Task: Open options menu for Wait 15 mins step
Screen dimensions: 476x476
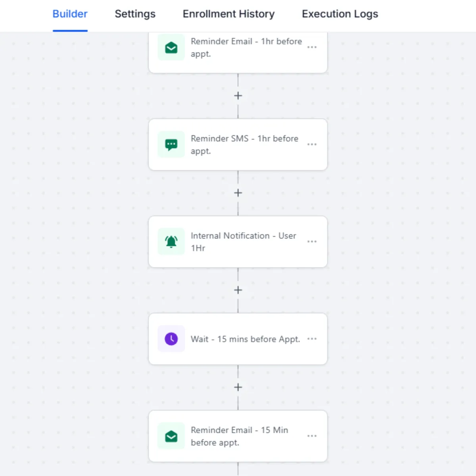Action: pyautogui.click(x=312, y=339)
